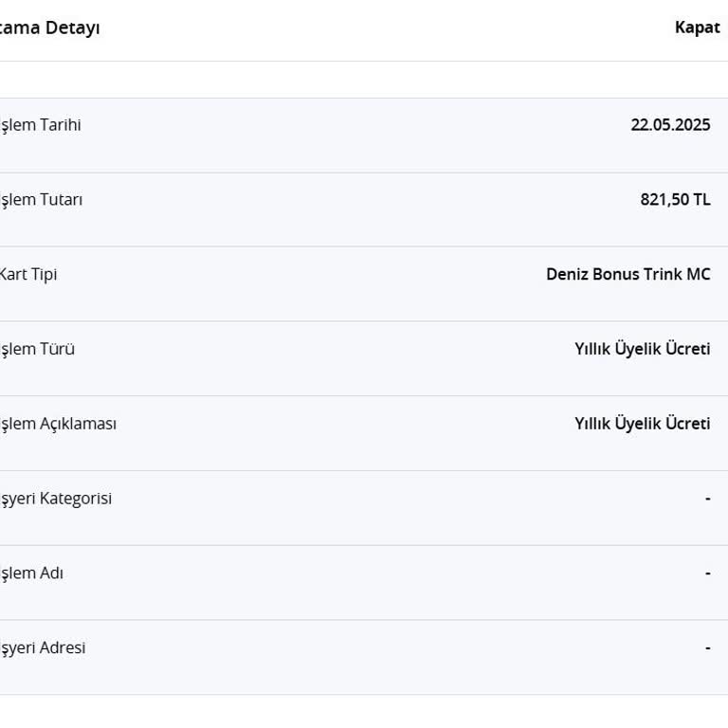Screen dimensions: 728x728
Task: Select the amount 821,50 TL
Action: coord(675,200)
